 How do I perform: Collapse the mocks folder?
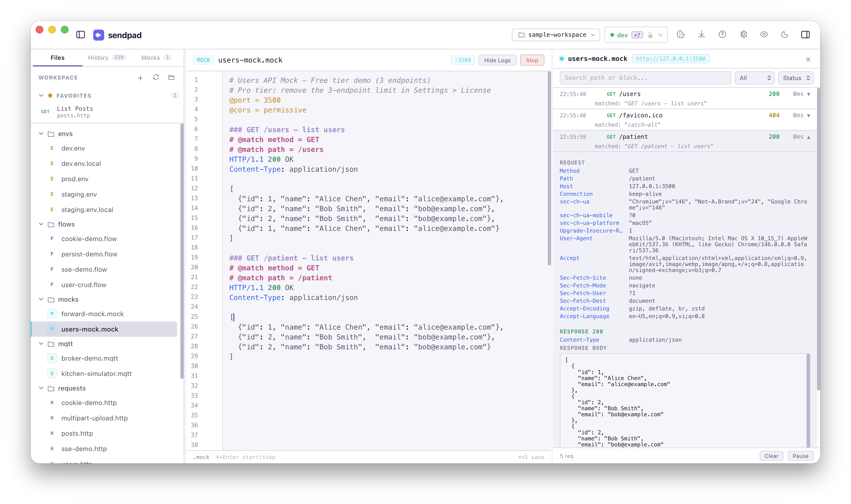[x=41, y=299]
